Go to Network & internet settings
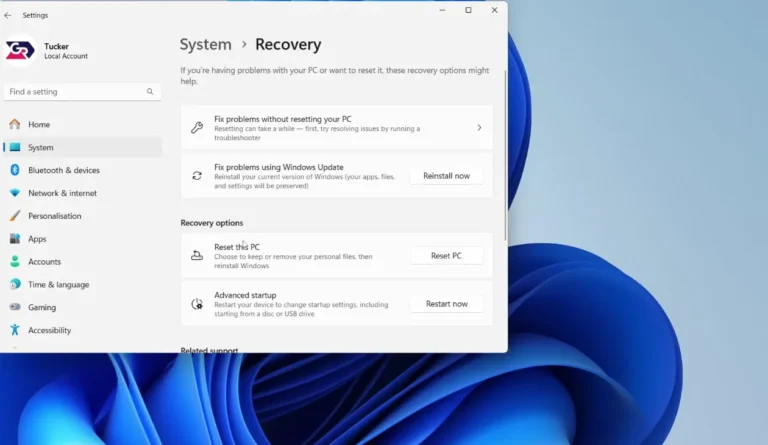Screen dimensions: 768x445 click(82, 193)
